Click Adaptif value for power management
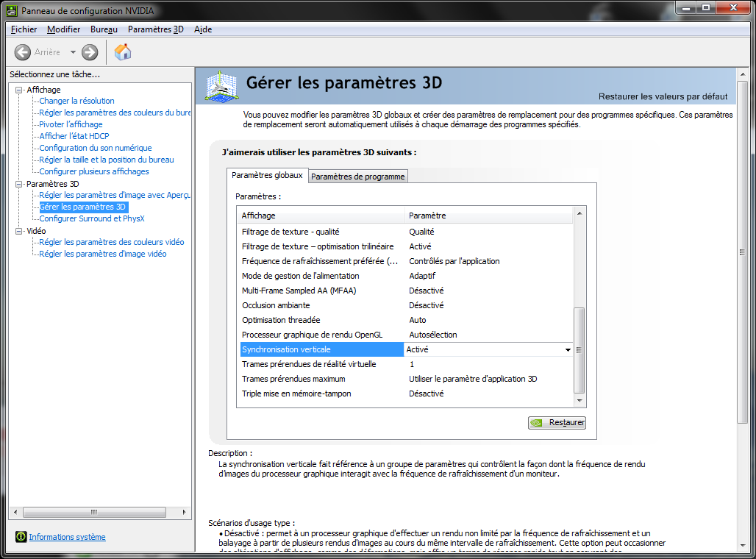 422,276
